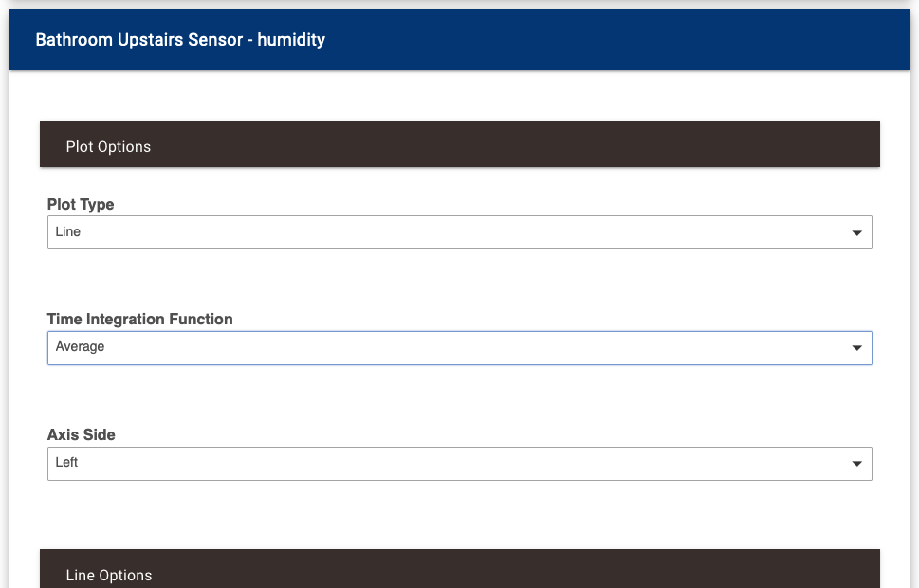Click the Plot Type dropdown arrow
The height and width of the screenshot is (588, 919).
point(856,232)
